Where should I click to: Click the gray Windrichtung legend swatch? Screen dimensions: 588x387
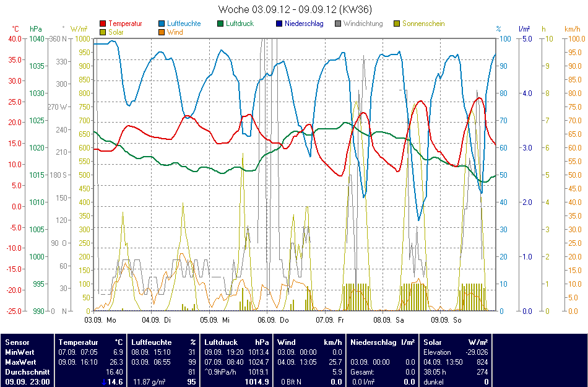tap(337, 24)
